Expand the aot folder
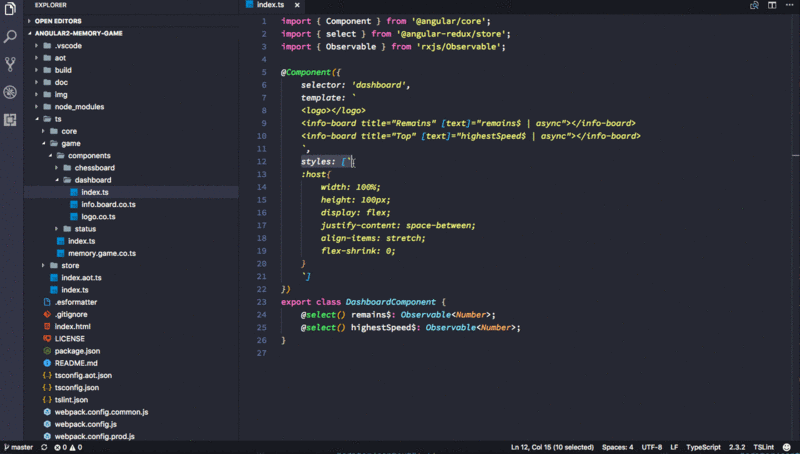 tap(60, 58)
